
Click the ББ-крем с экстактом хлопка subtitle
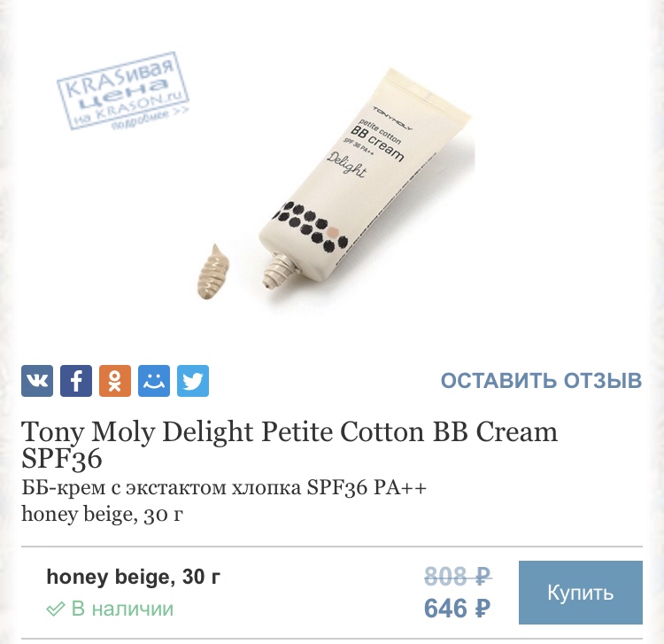coord(224,488)
